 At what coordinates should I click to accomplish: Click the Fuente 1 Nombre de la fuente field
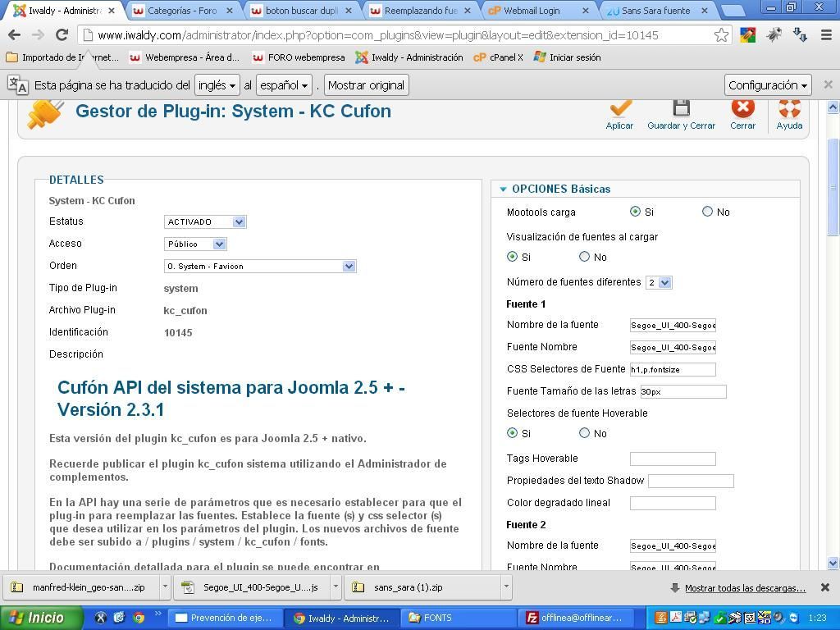[x=673, y=325]
